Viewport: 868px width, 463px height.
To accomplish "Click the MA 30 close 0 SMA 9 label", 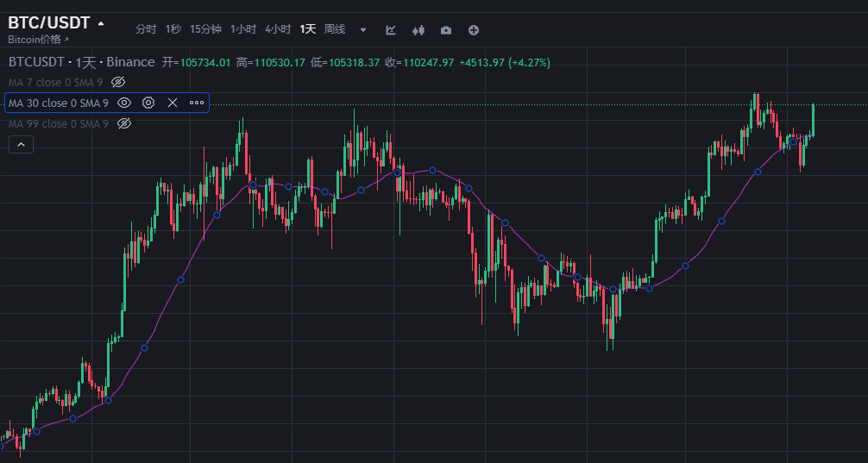I will tap(59, 103).
